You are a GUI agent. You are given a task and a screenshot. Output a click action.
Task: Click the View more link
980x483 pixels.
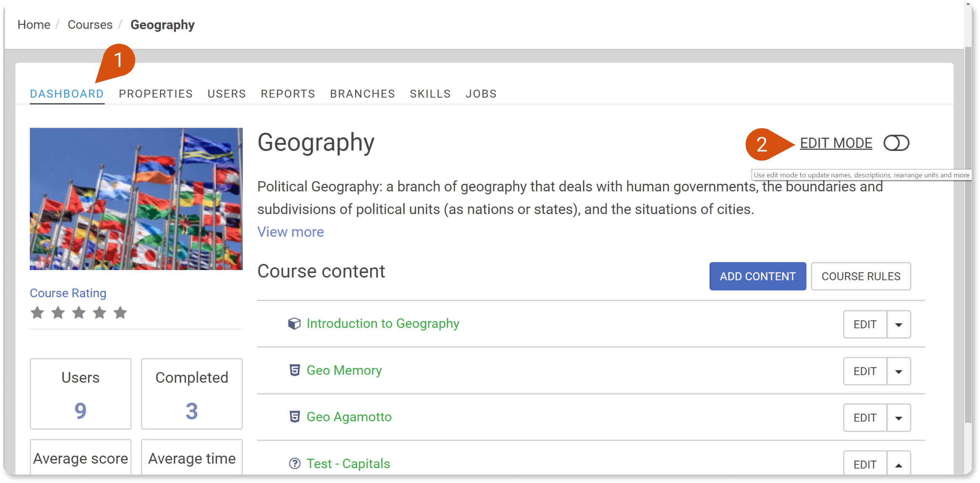tap(291, 232)
